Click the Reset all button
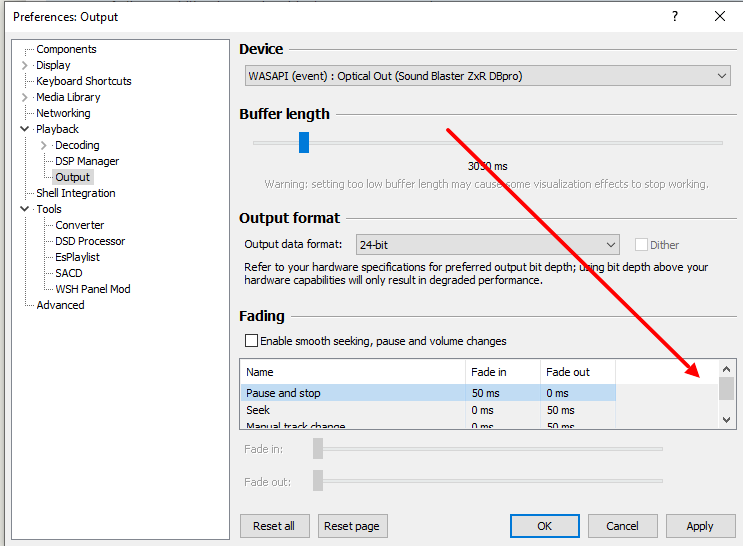This screenshot has height=546, width=743. tap(274, 526)
